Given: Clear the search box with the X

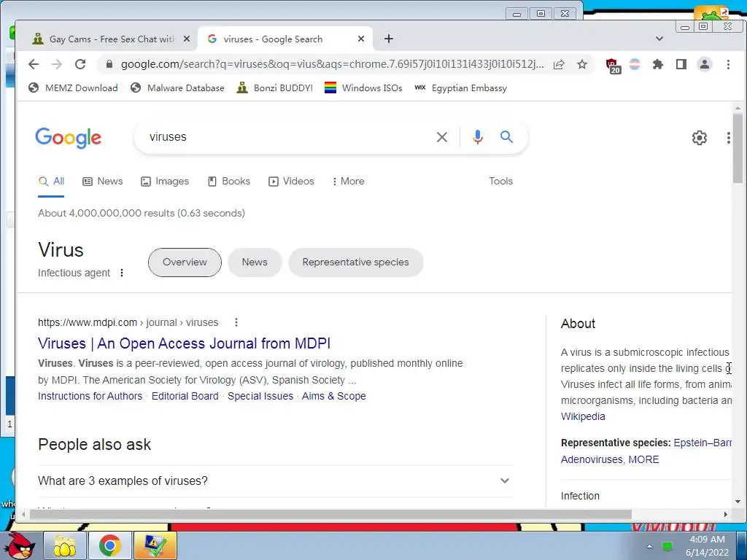Looking at the screenshot, I should pos(441,137).
